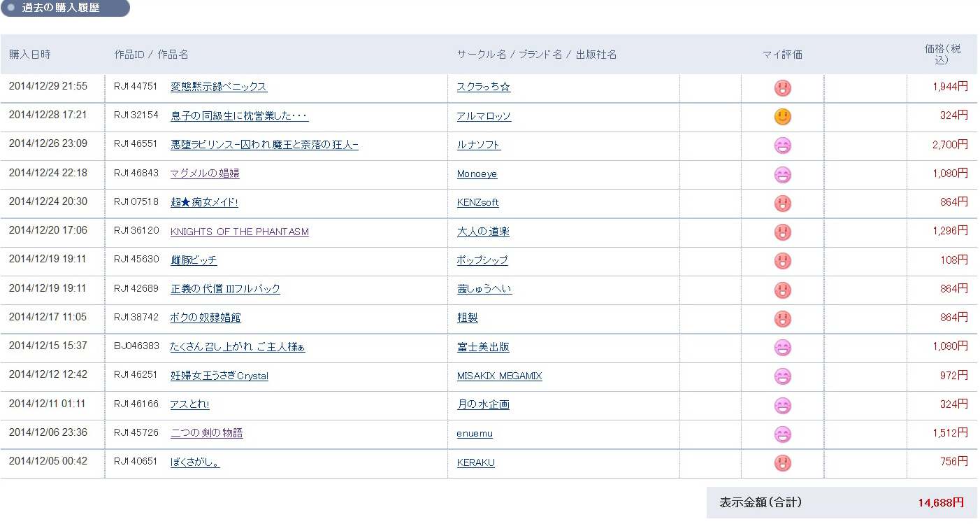The image size is (980, 524).
Task: Select the date 2014/12/05 00:42
Action: point(48,462)
